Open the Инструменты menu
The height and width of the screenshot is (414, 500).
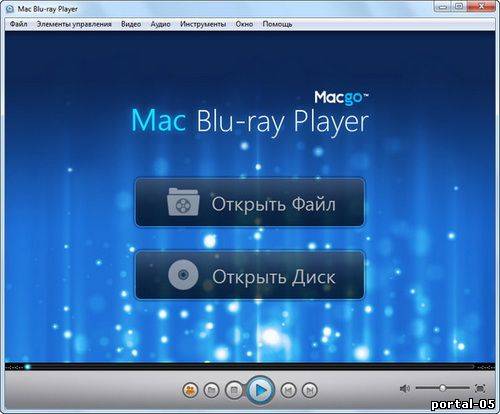pos(203,24)
